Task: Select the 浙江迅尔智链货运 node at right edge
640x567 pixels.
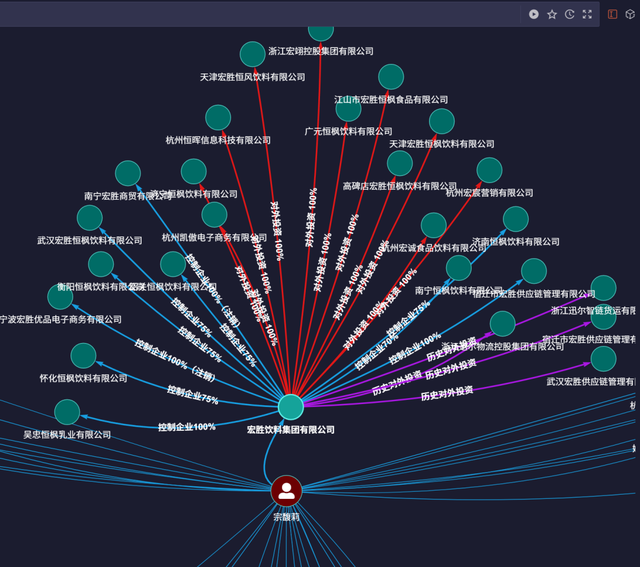Action: pos(603,288)
